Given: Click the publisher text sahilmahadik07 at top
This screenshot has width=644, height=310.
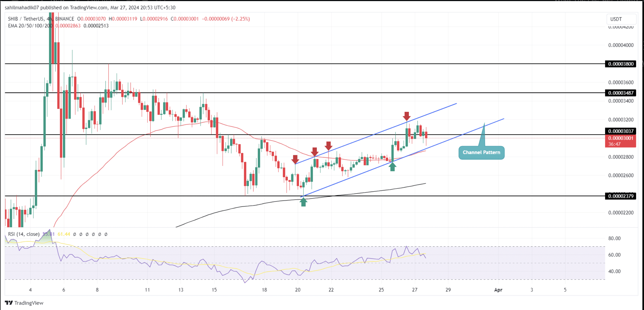Looking at the screenshot, I should click(22, 8).
